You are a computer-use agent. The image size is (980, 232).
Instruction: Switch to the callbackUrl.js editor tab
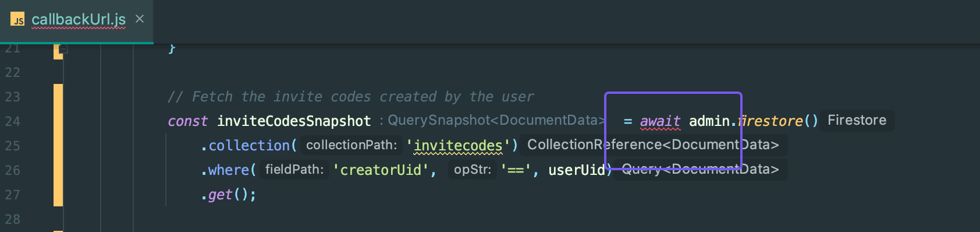click(x=78, y=19)
